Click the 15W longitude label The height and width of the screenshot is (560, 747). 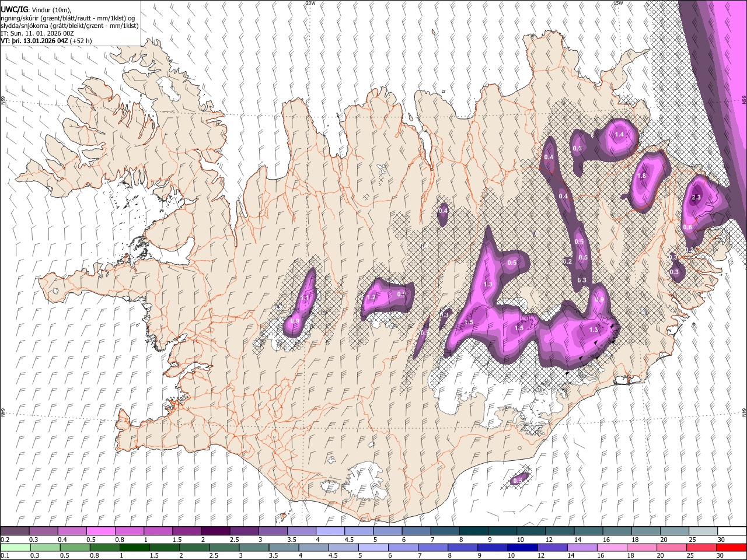pyautogui.click(x=618, y=3)
